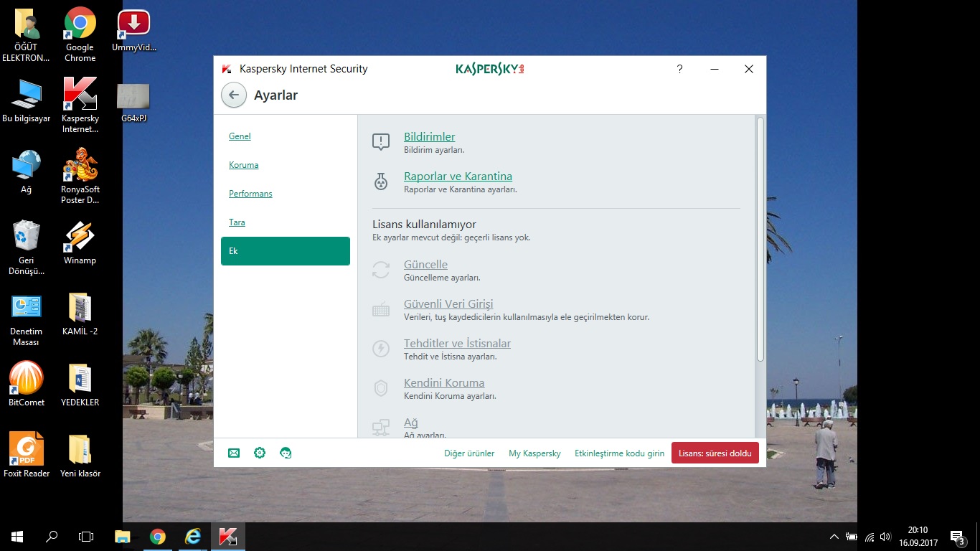Screen dimensions: 980x551
Task: Select the Ek settings tab
Action: point(286,251)
